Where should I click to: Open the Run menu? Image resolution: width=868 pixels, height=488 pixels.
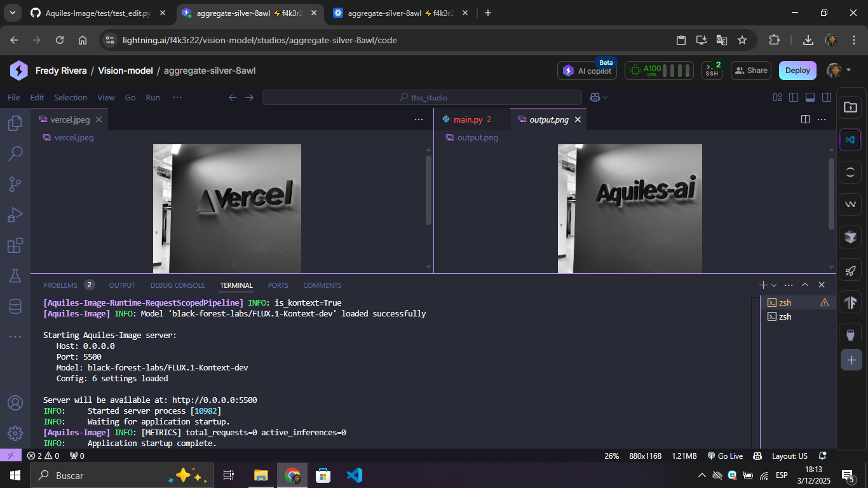tap(153, 97)
